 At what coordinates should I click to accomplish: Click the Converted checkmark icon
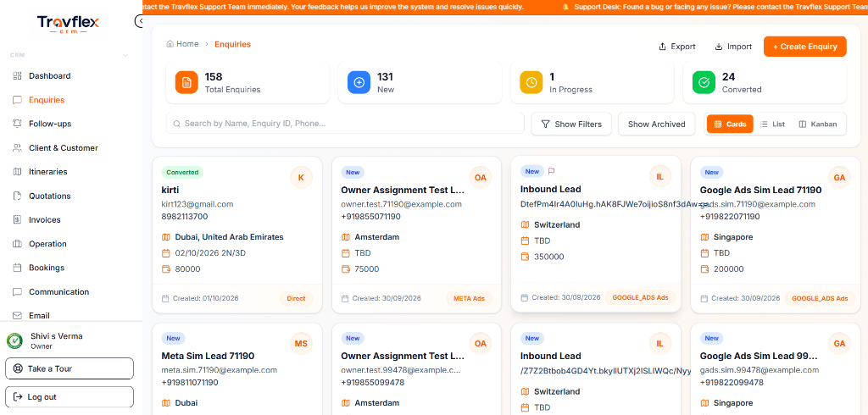click(x=704, y=82)
